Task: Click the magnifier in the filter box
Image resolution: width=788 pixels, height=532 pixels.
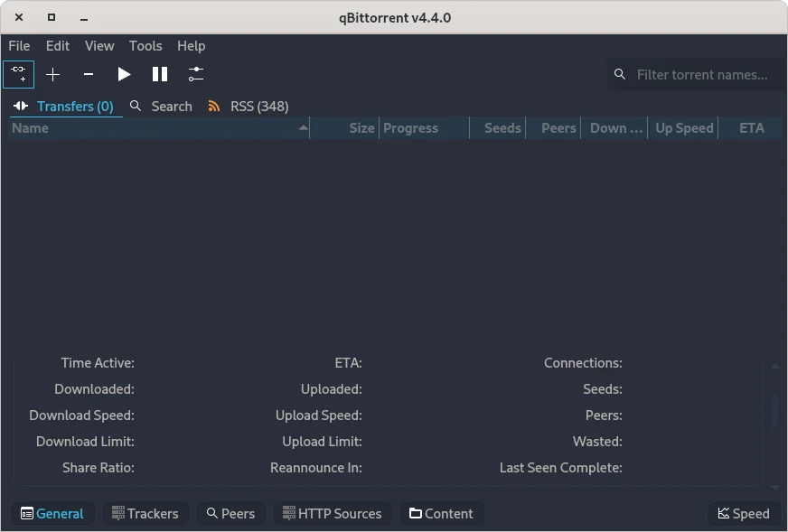Action: click(x=620, y=74)
